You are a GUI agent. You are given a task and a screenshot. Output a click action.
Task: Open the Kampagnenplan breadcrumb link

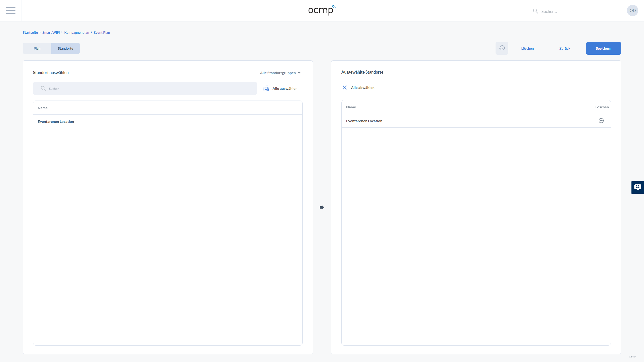[76, 32]
